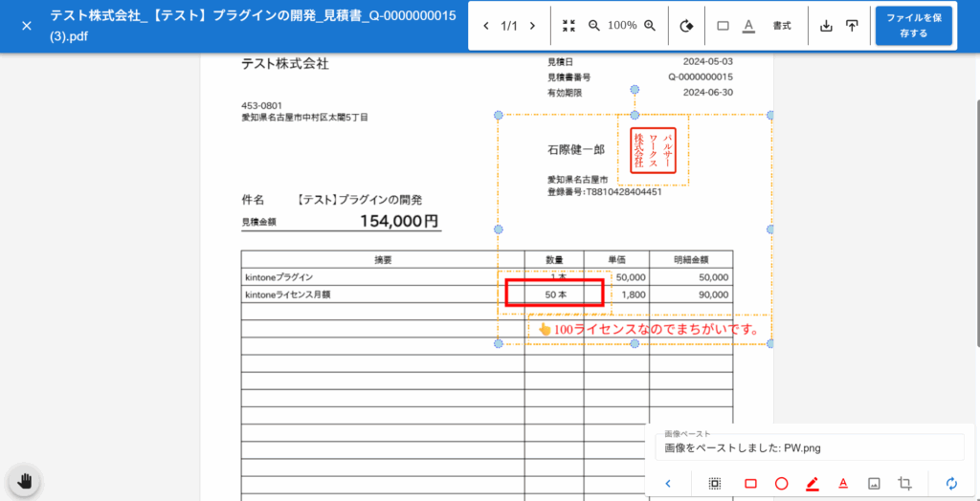The image size is (980, 501).
Task: Click the top toolbar text color icon
Action: tap(748, 26)
